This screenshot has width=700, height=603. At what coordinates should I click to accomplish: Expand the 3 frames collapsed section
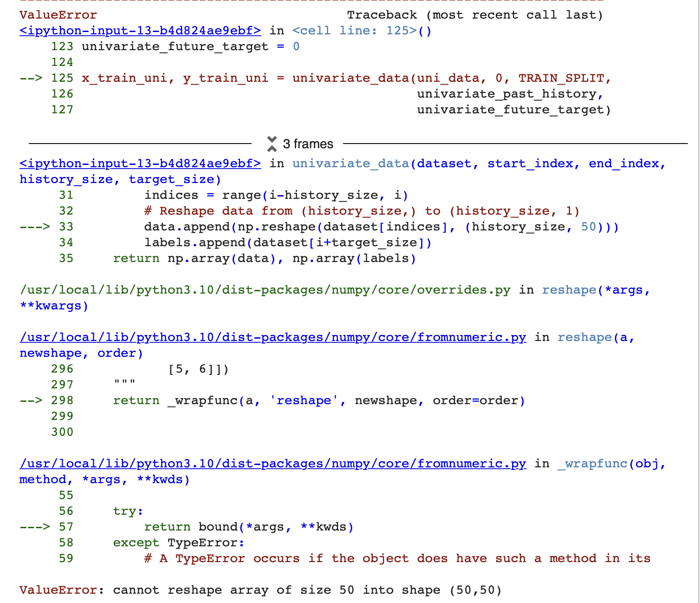(x=308, y=144)
